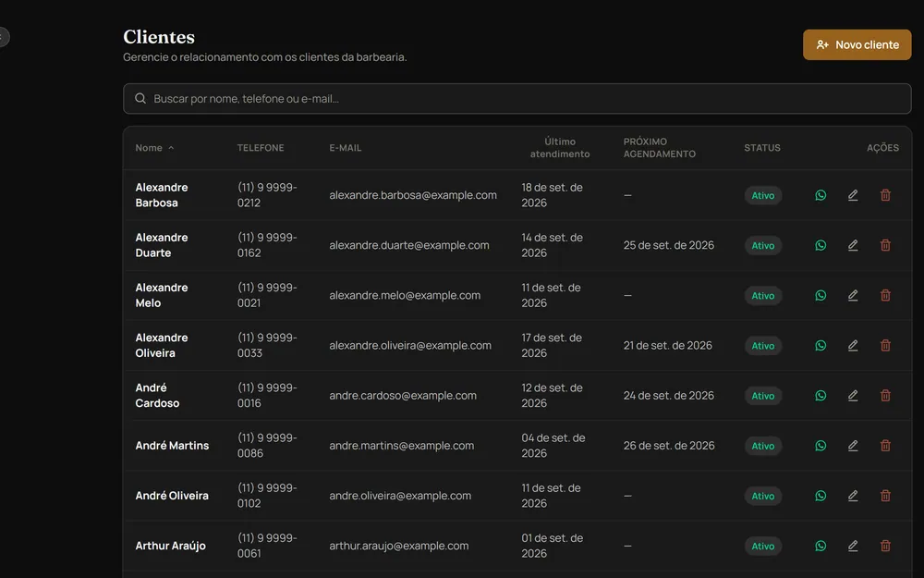
Task: Click Ativo badge for André Martins
Action: [762, 446]
